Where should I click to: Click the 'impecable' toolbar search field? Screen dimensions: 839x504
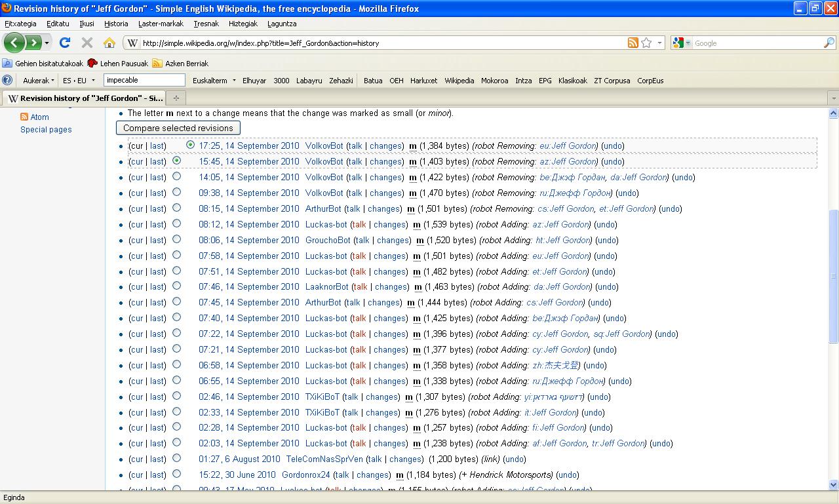click(x=144, y=80)
